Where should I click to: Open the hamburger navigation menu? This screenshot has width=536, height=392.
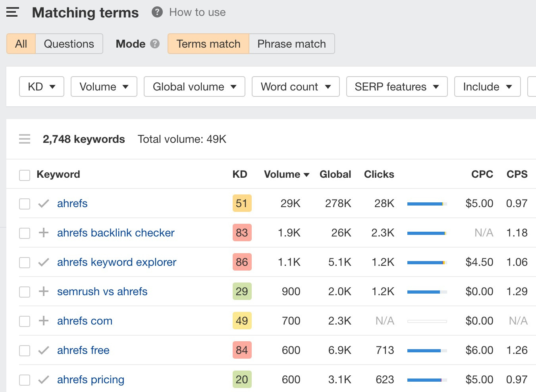12,12
